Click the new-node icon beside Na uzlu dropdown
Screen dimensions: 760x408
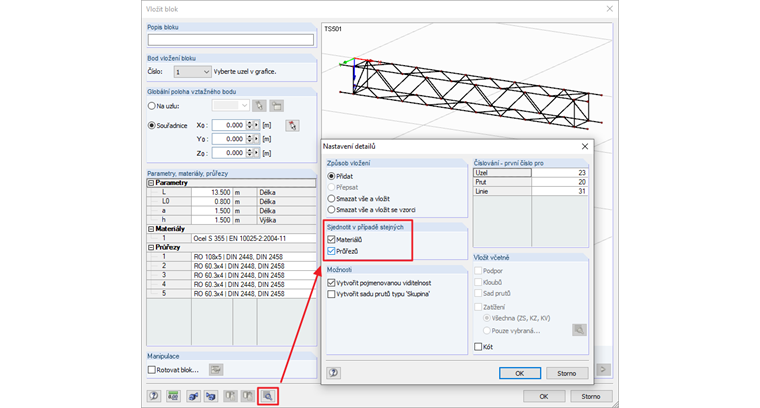click(277, 106)
